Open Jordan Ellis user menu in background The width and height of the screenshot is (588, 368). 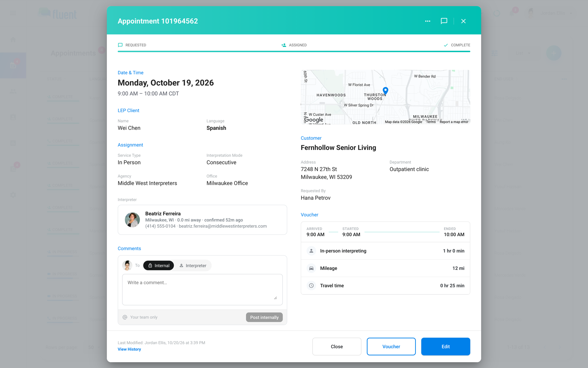(x=550, y=13)
